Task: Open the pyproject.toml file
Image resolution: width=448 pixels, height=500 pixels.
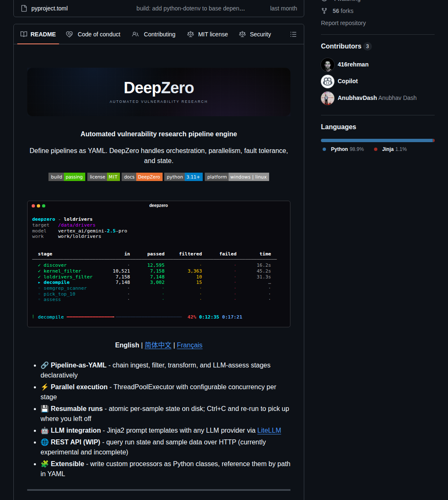Action: (x=49, y=9)
